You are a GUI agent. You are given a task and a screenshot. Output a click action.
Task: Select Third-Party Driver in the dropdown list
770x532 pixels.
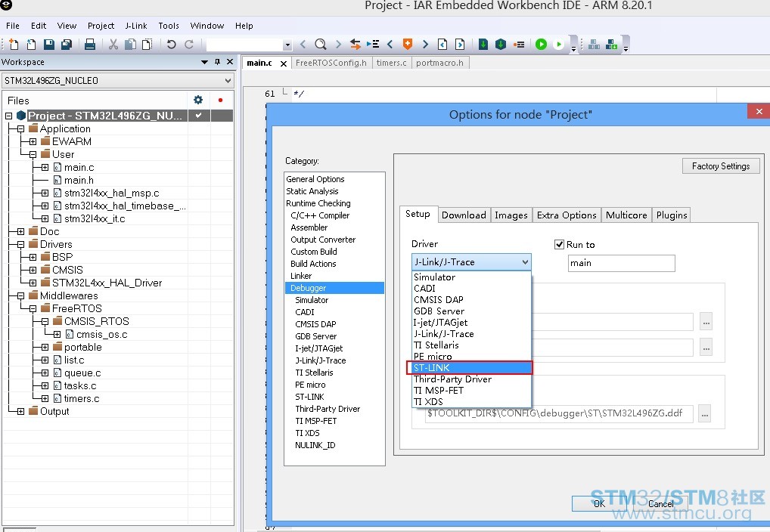point(471,379)
